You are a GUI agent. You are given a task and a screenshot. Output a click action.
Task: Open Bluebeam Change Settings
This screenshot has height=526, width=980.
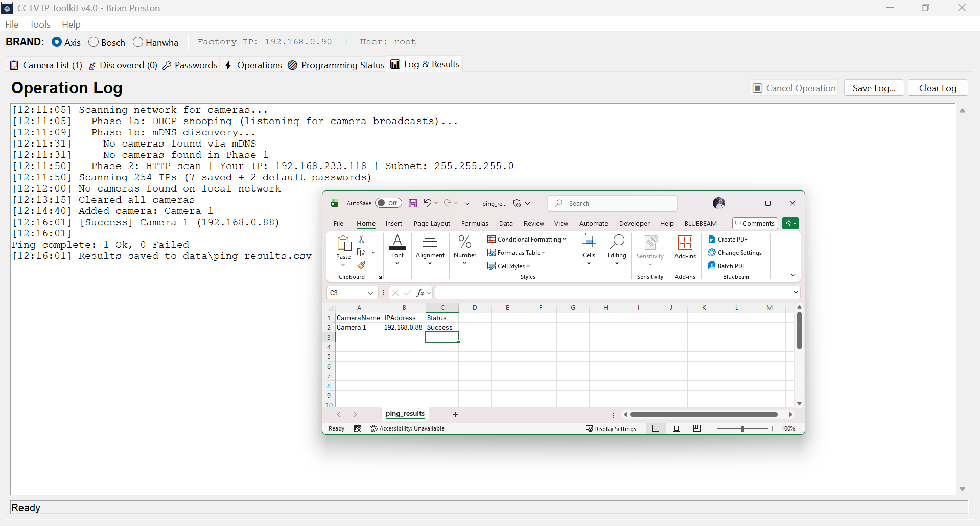coord(738,252)
